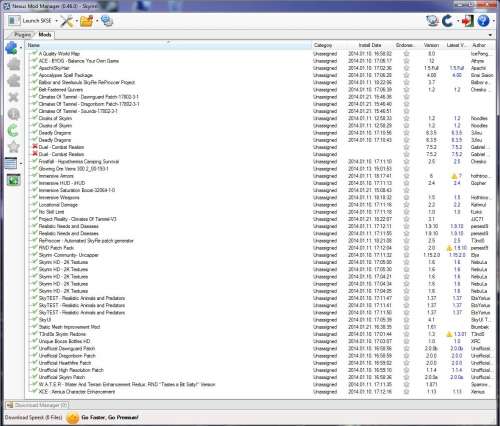Click the Download Manager tab icon
This screenshot has width=500, height=426.
[x=9, y=405]
